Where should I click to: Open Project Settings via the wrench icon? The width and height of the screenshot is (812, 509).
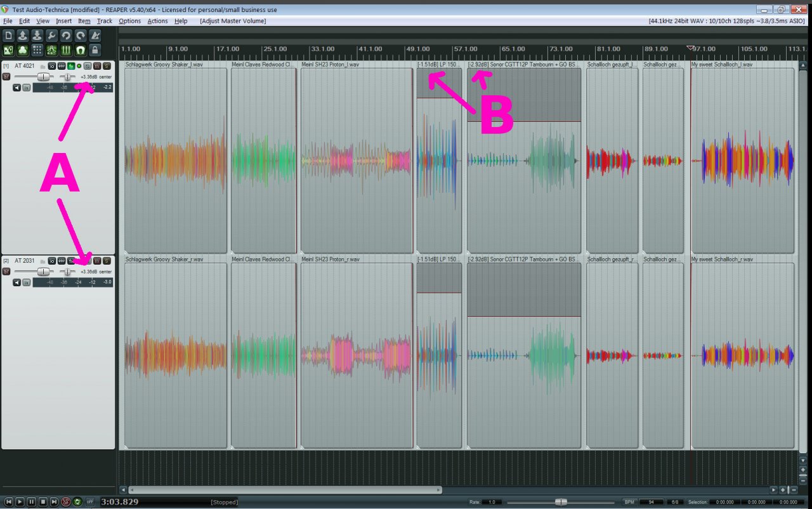tap(52, 36)
